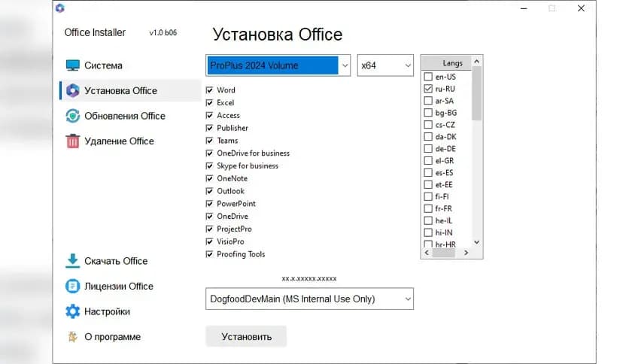Viewport: 629px width, 364px height.
Task: Uncheck the Word checkbox
Action: 210,90
